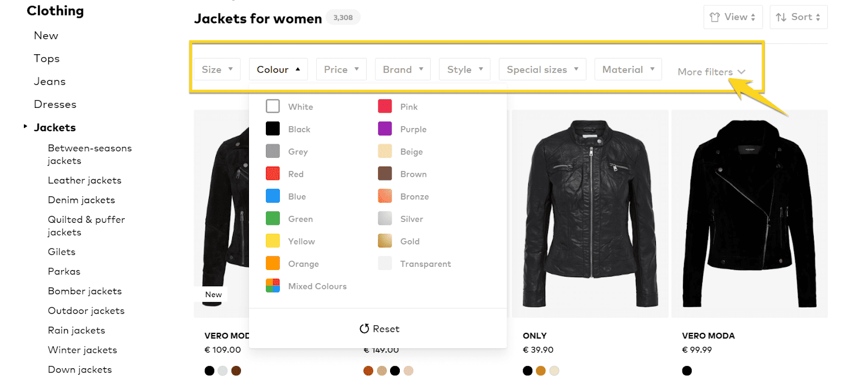Pick black colour dot under € 99.99 jacket
The image size is (868, 385).
click(x=687, y=371)
